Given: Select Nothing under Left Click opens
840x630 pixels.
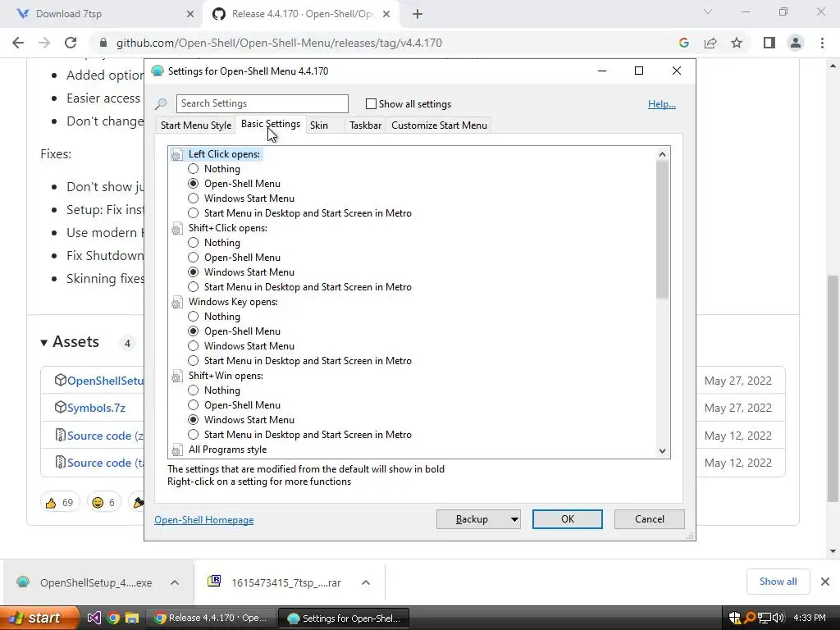Looking at the screenshot, I should 194,169.
